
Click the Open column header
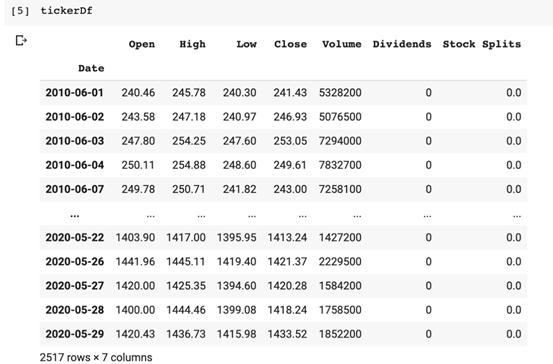(x=141, y=44)
